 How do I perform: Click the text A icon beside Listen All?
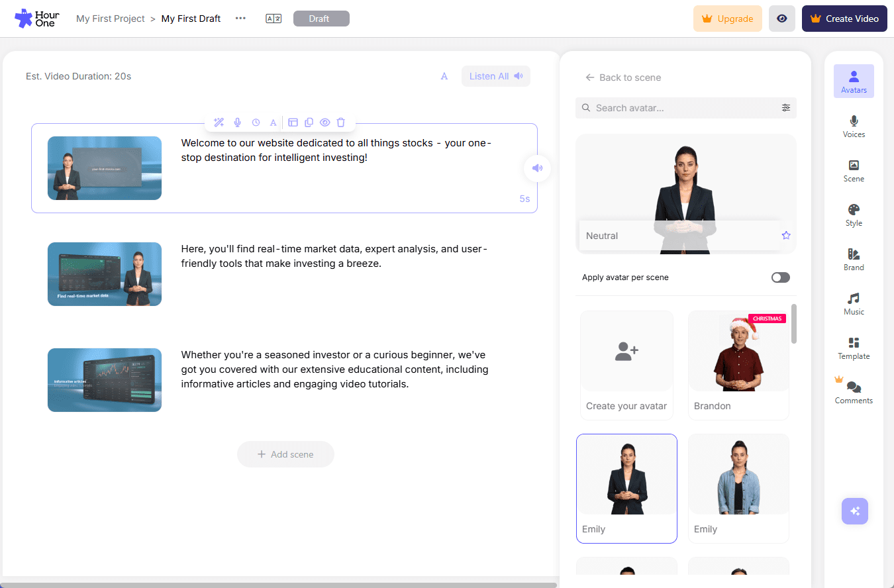(444, 76)
